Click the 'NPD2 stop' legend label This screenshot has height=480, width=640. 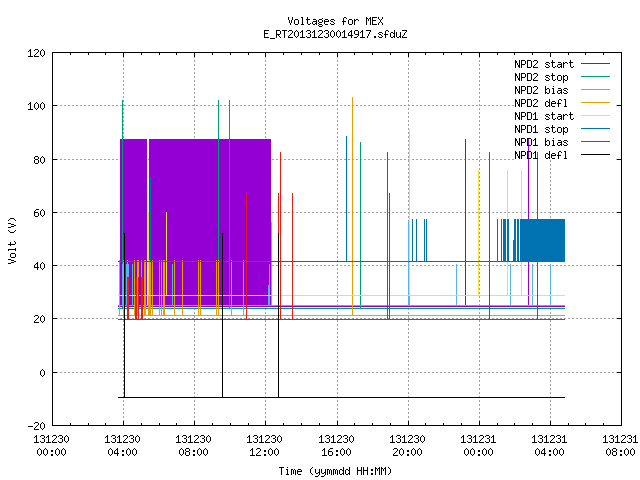click(541, 77)
